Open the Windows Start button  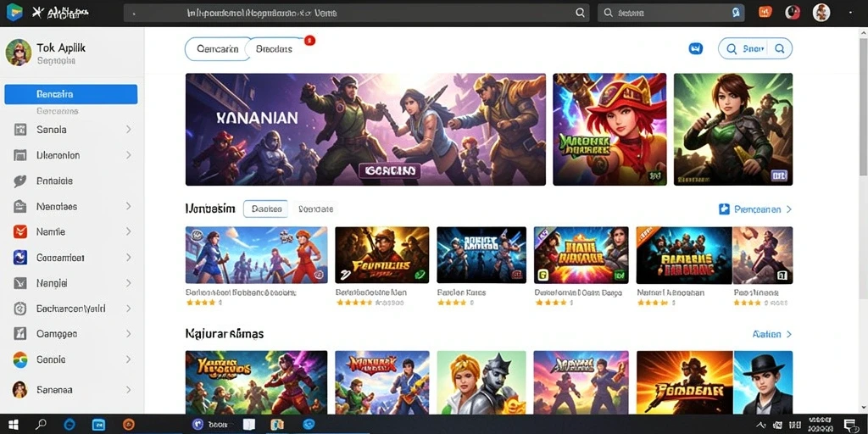tap(14, 425)
